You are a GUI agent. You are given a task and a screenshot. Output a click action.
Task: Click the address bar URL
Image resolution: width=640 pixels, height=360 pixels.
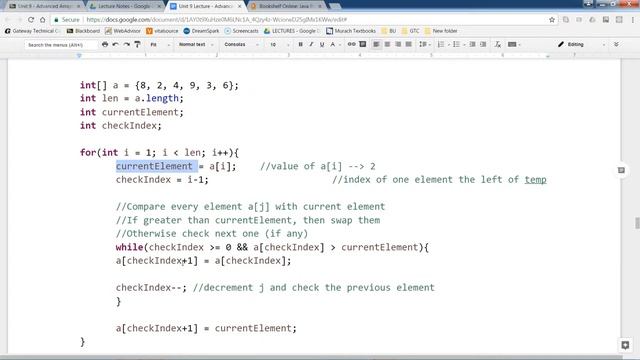[216, 19]
